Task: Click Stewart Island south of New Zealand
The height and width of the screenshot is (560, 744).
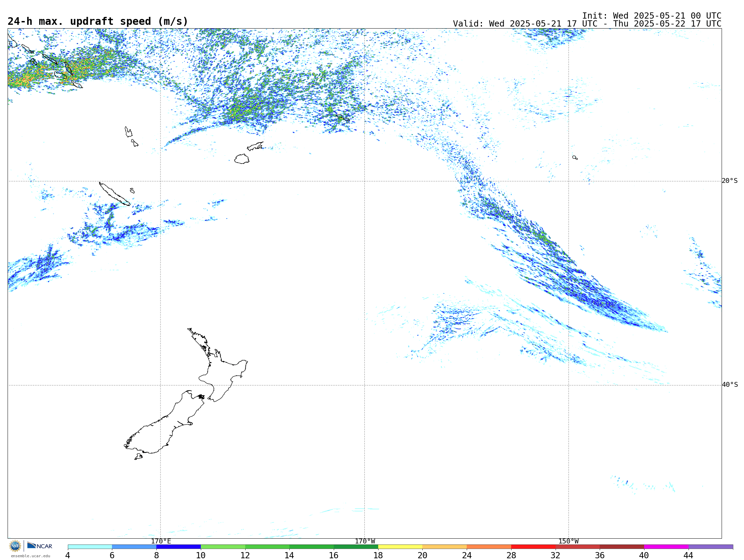Action: (138, 457)
